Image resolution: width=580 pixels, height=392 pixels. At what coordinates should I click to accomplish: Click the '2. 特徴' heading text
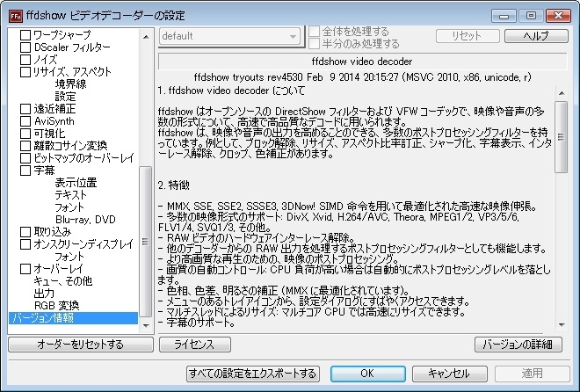(x=173, y=185)
